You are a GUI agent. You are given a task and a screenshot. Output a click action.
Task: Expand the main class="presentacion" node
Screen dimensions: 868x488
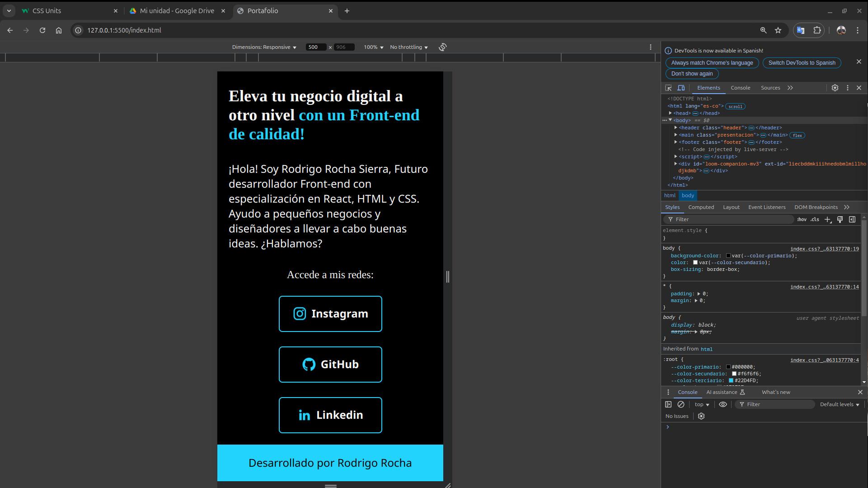[676, 135]
